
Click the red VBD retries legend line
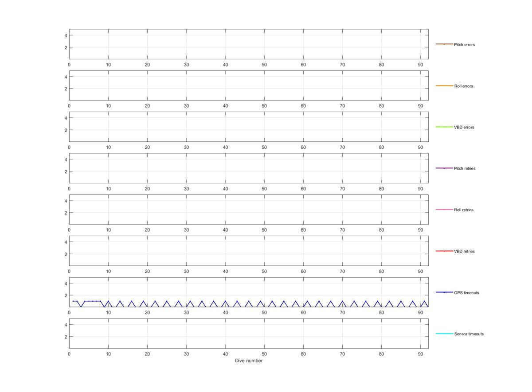[x=444, y=251]
